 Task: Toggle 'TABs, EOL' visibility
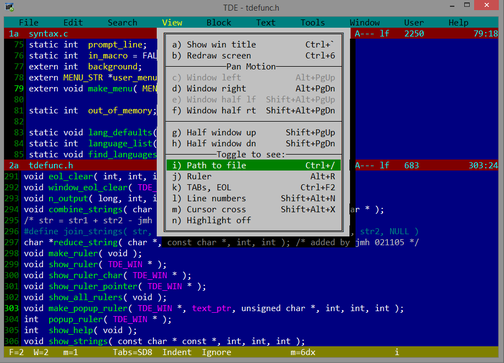pyautogui.click(x=253, y=187)
